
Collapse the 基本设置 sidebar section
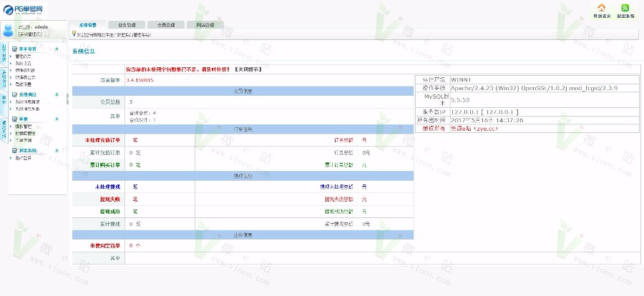pyautogui.click(x=57, y=49)
